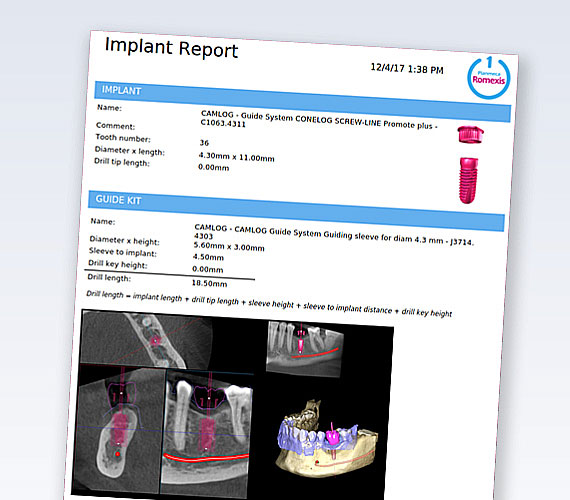The height and width of the screenshot is (500, 570).
Task: Click implant size "4.30mm x 11.00mm"
Action: (236, 157)
